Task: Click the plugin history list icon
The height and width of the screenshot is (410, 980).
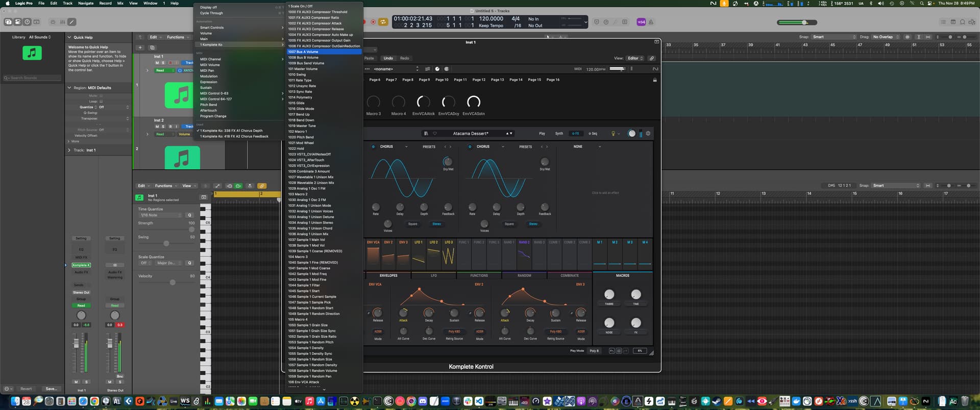Action: 619,351
